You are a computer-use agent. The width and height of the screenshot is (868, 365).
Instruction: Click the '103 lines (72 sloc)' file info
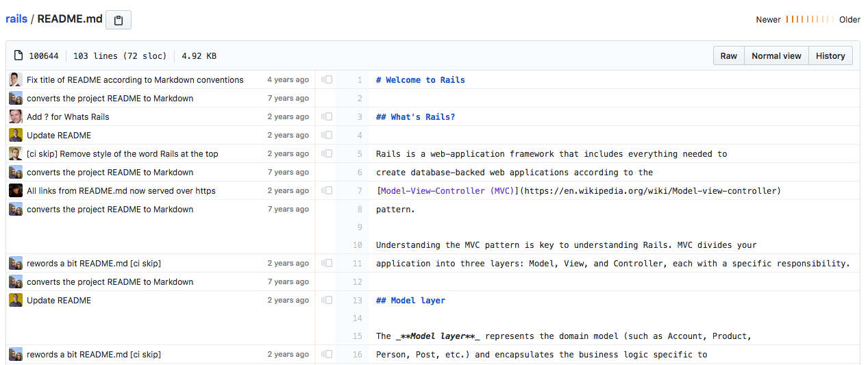point(120,56)
